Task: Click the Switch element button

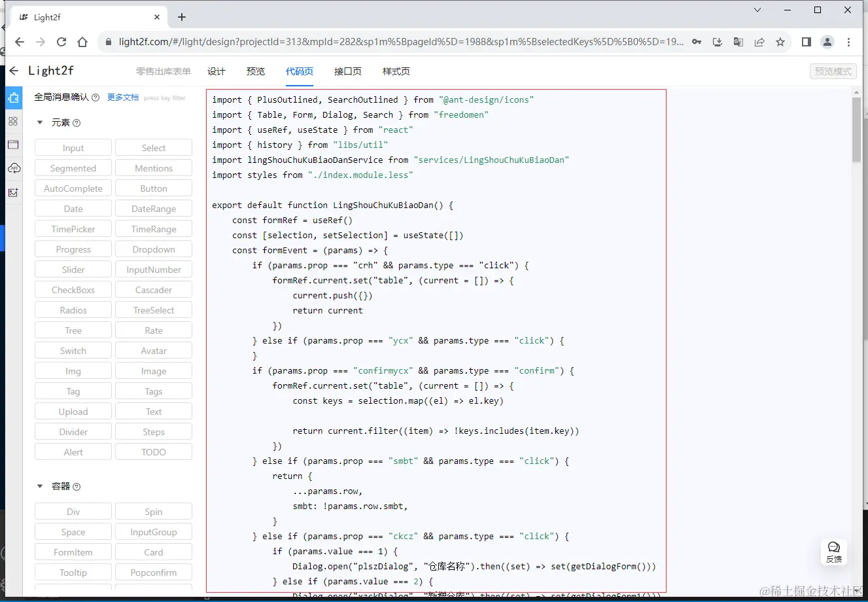Action: click(x=73, y=351)
